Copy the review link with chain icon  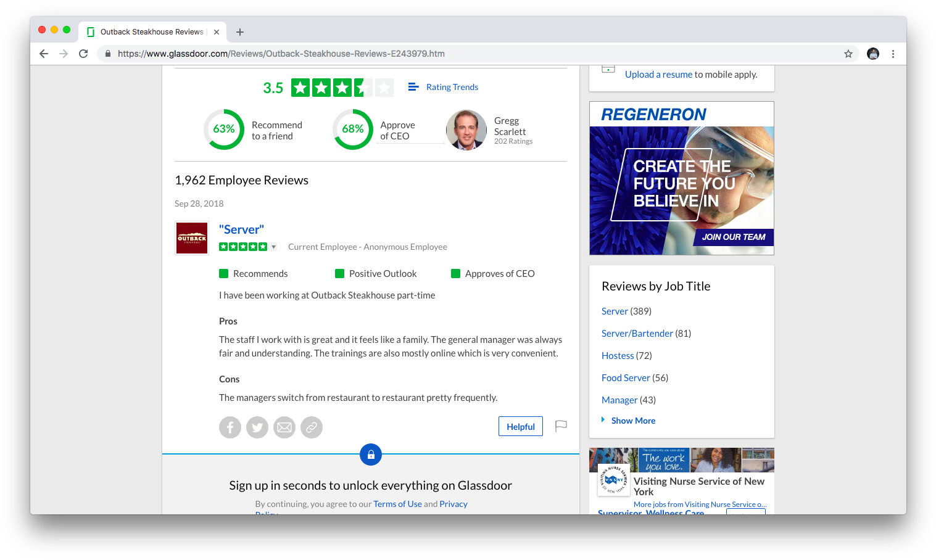312,427
